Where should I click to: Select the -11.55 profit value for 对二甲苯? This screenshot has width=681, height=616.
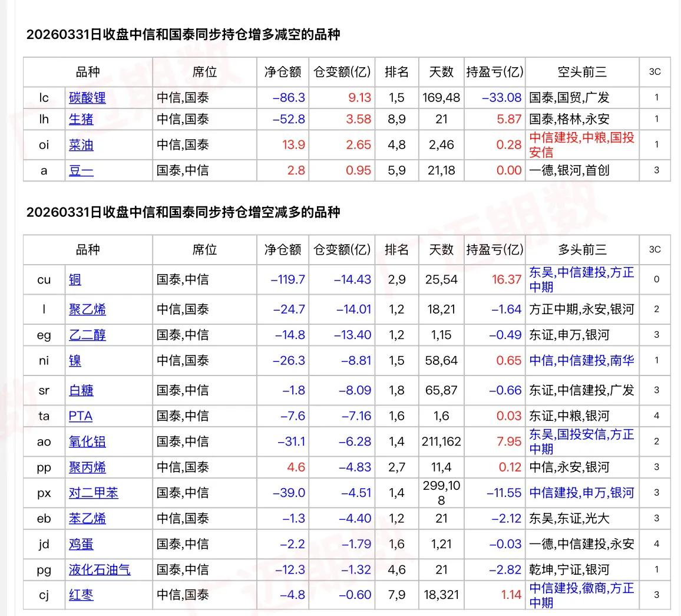[504, 493]
